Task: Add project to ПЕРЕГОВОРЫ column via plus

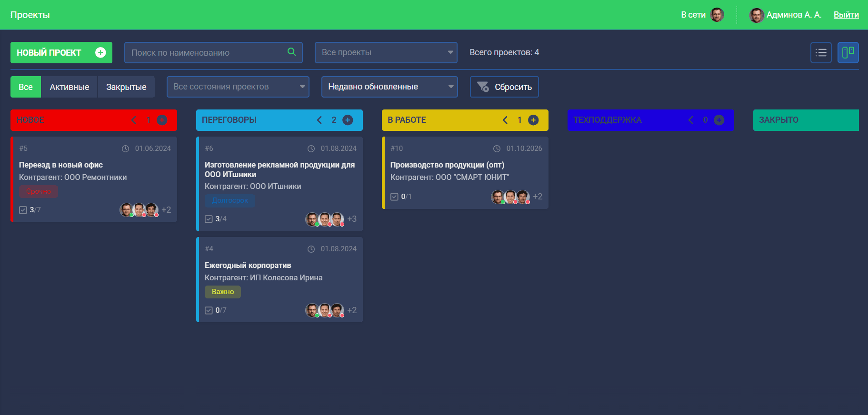Action: 348,120
